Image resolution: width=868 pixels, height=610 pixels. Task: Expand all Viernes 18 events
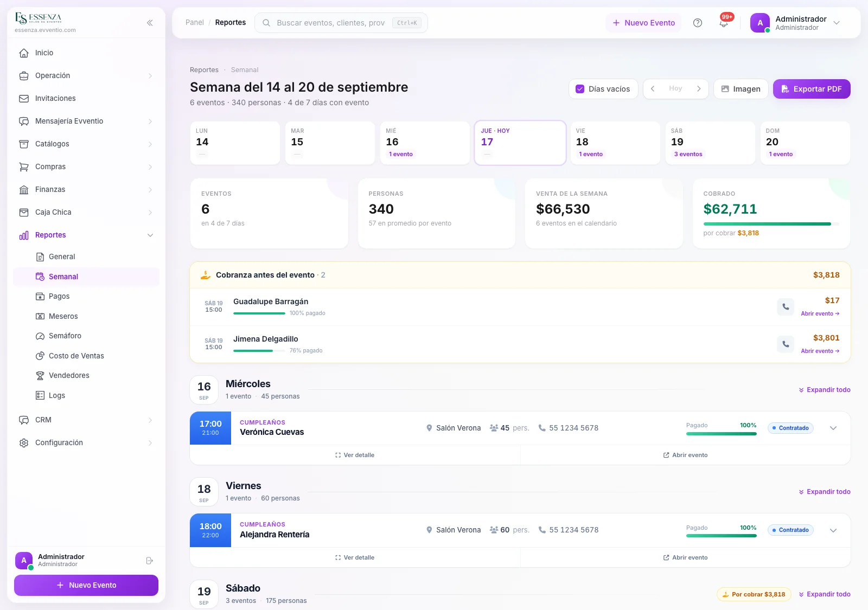[825, 492]
